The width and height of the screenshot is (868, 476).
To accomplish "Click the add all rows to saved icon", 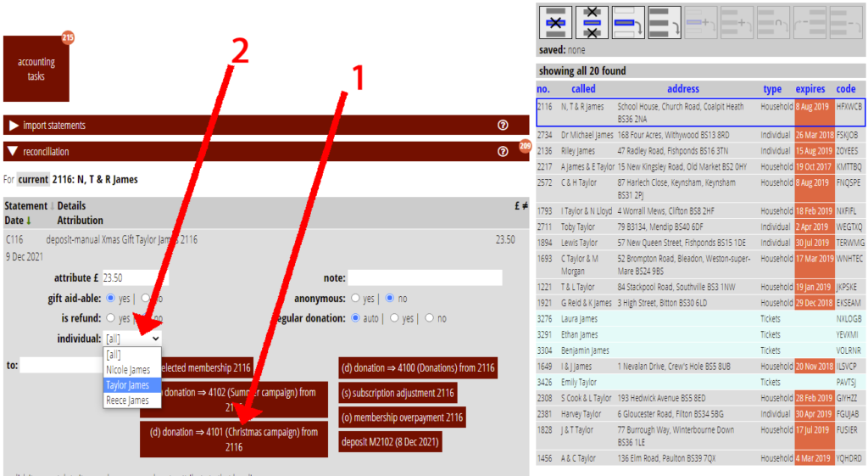I will pos(737,23).
